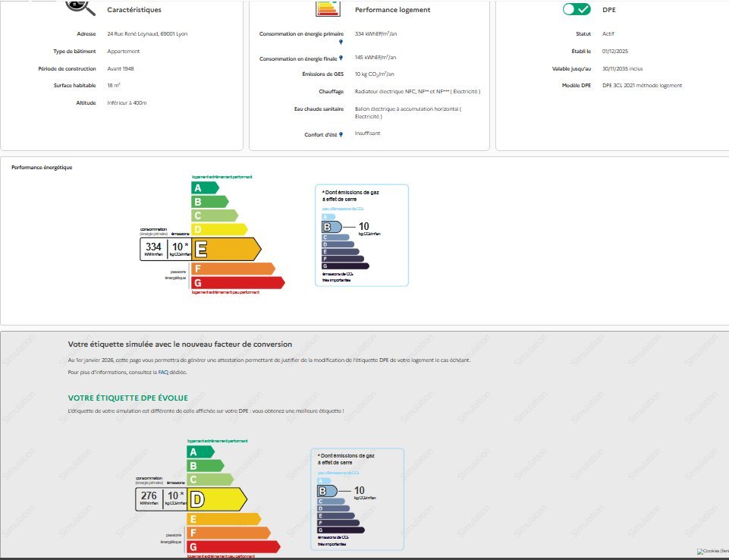Click the Performance énergétique section title
729x560 pixels.
point(42,167)
